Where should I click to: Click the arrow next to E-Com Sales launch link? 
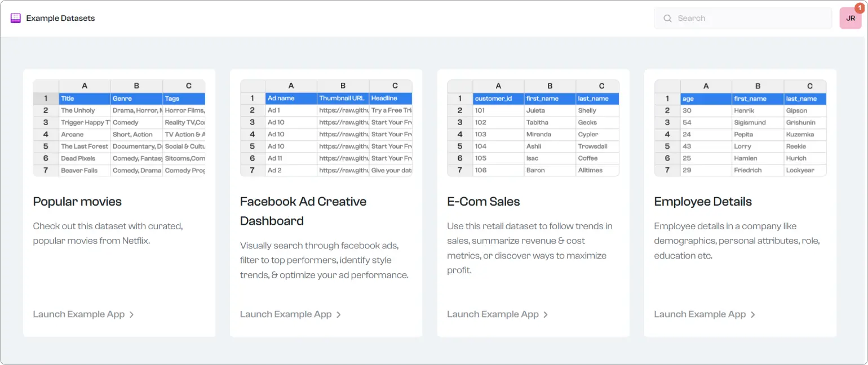tap(545, 315)
